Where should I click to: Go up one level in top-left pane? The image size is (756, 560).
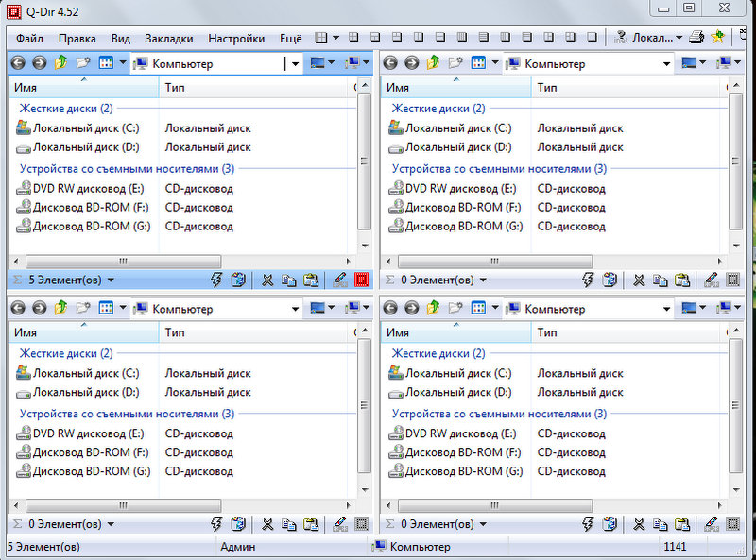click(x=60, y=62)
